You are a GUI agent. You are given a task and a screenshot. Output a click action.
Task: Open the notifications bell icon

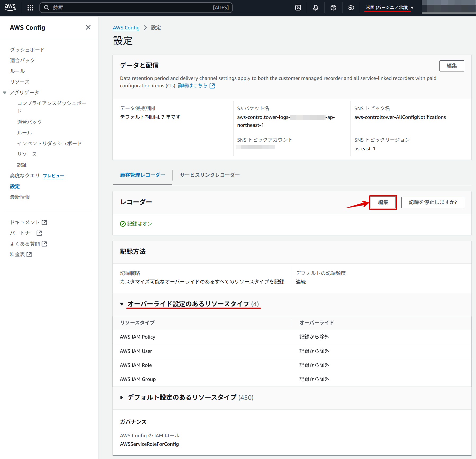tap(315, 8)
